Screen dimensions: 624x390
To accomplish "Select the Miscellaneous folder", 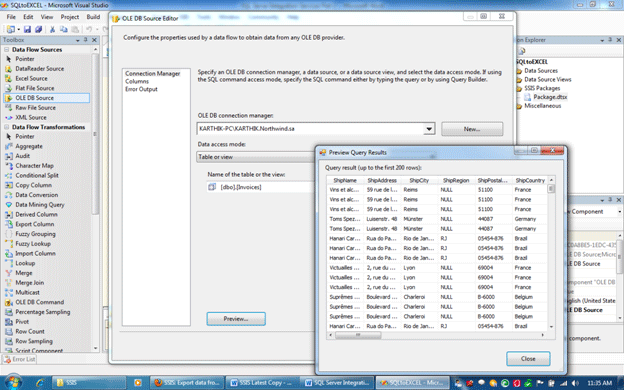I will 542,106.
